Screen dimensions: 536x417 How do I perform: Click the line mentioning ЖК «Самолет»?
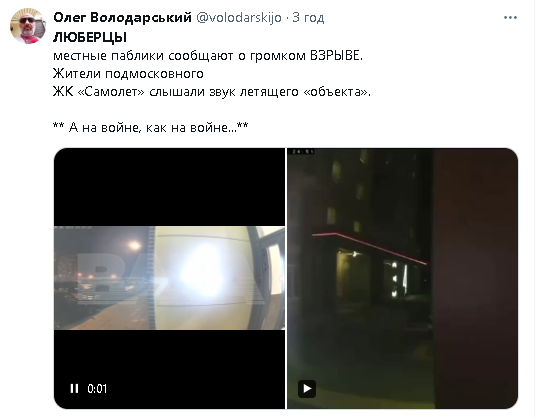(x=212, y=92)
